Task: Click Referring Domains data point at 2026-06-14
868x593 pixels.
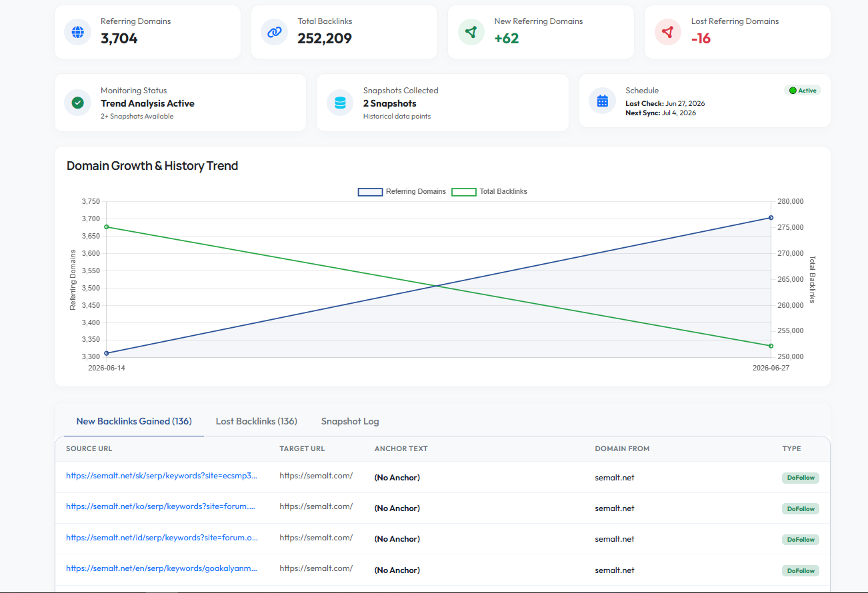Action: coord(107,353)
